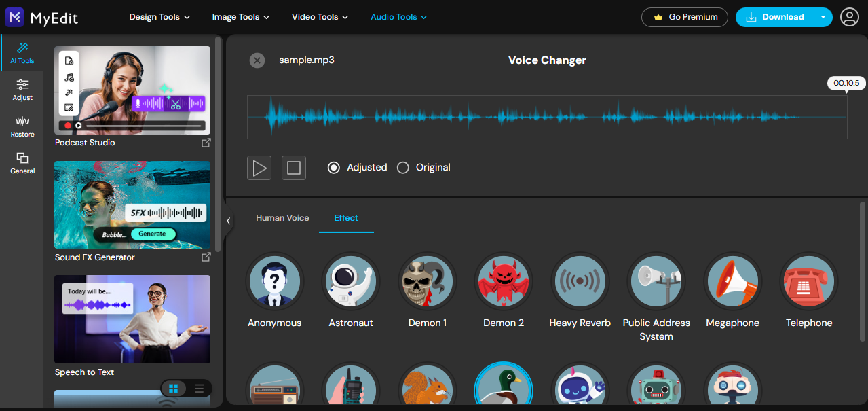Switch to the Human Voice tab
The image size is (868, 411).
point(282,218)
